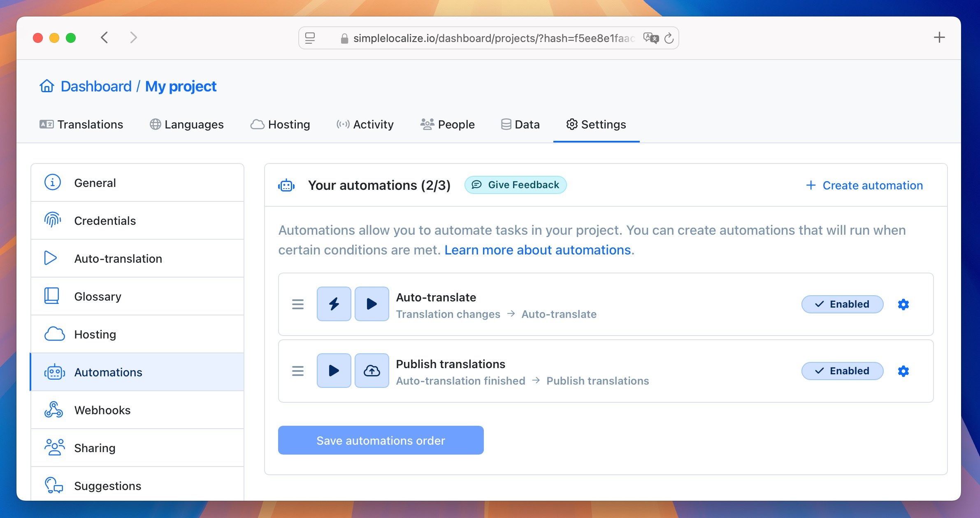Click the 'Auto-translation finished' trigger text
Viewport: 980px width, 518px height.
tap(461, 381)
